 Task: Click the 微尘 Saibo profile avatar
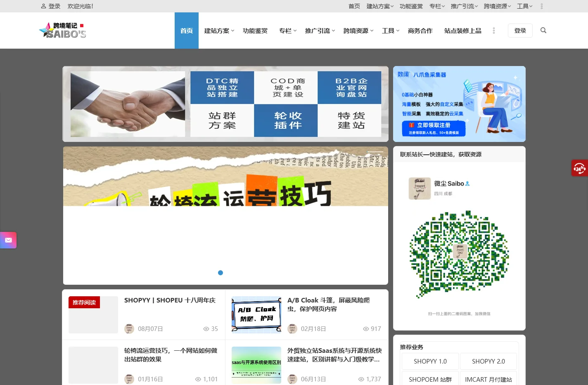coord(420,189)
